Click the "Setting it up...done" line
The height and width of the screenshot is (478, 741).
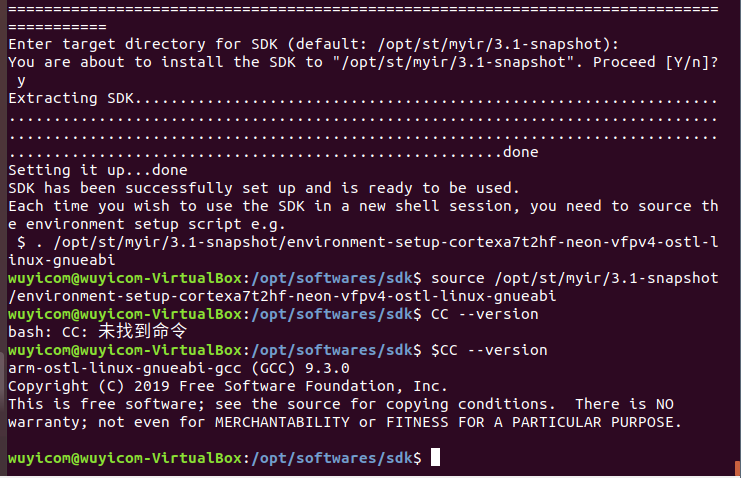[x=97, y=170]
